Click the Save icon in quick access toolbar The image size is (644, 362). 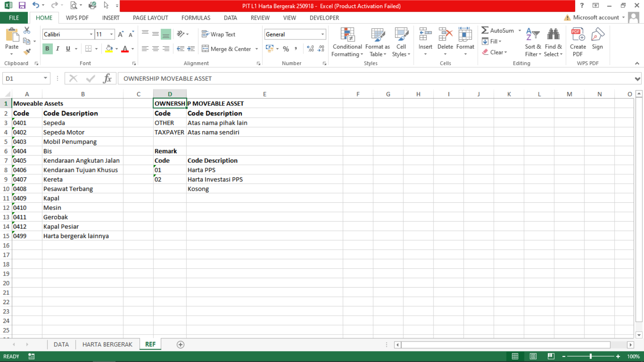[22, 6]
